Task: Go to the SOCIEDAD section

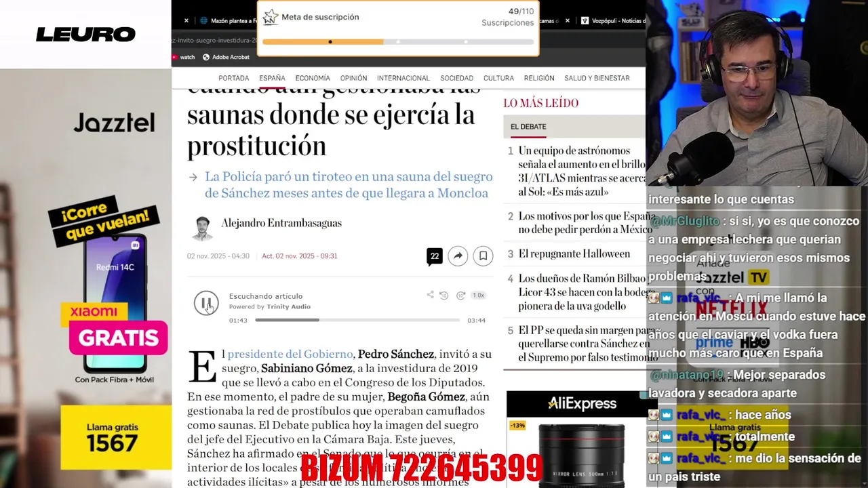Action: tap(457, 78)
